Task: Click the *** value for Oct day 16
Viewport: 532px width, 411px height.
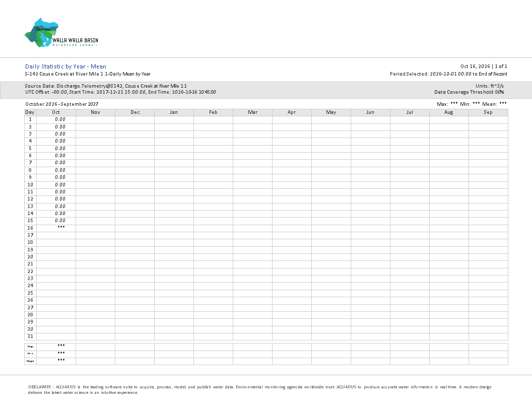Action: coord(61,227)
